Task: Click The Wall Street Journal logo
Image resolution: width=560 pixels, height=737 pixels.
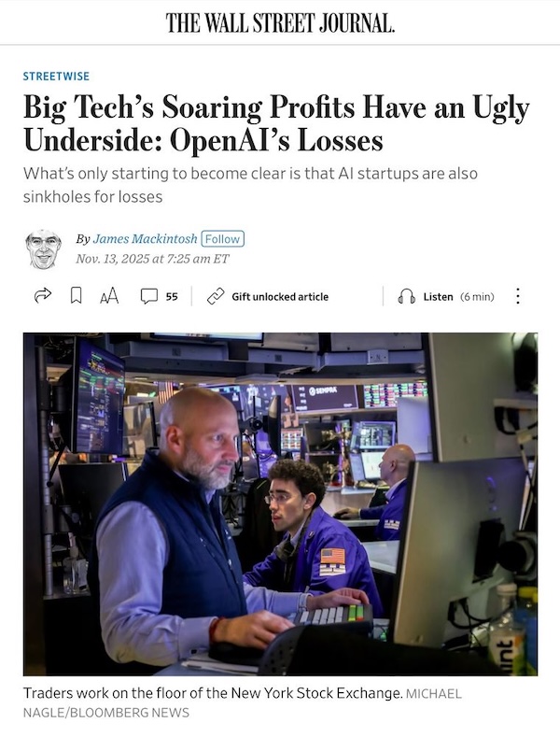Action: coord(280,22)
